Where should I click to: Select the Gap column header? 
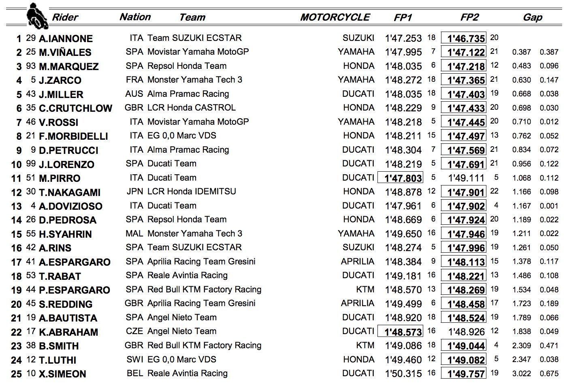(532, 17)
